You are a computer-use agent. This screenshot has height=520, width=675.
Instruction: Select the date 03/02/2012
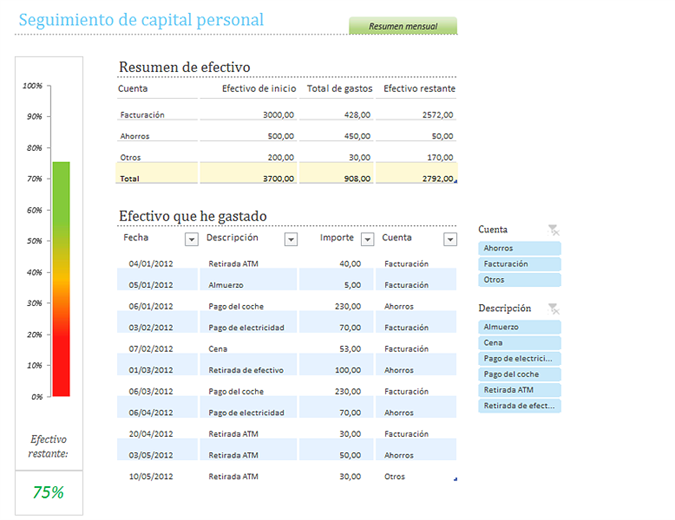tap(151, 328)
